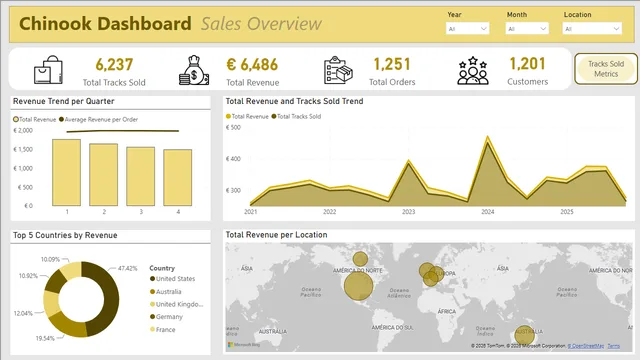640x360 pixels.
Task: Click Total Revenue and Tracks Sold Trend title
Action: click(294, 101)
